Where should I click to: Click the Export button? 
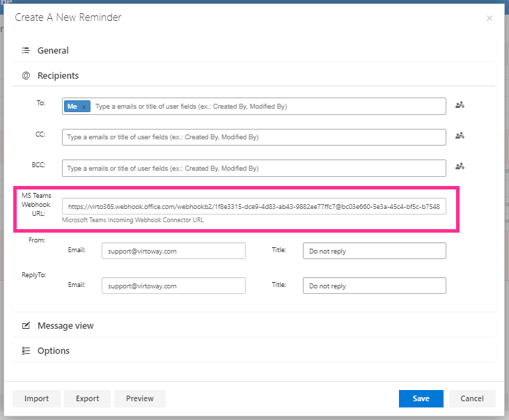[87, 398]
